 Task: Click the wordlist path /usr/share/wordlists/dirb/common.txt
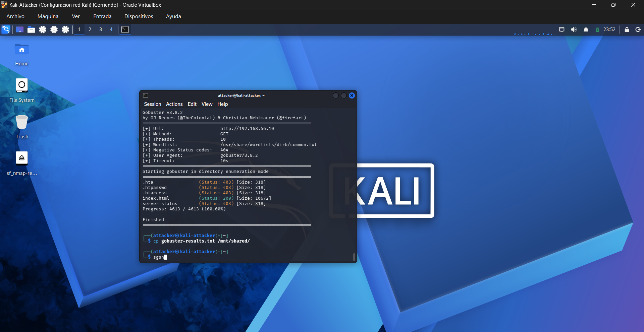click(x=269, y=145)
